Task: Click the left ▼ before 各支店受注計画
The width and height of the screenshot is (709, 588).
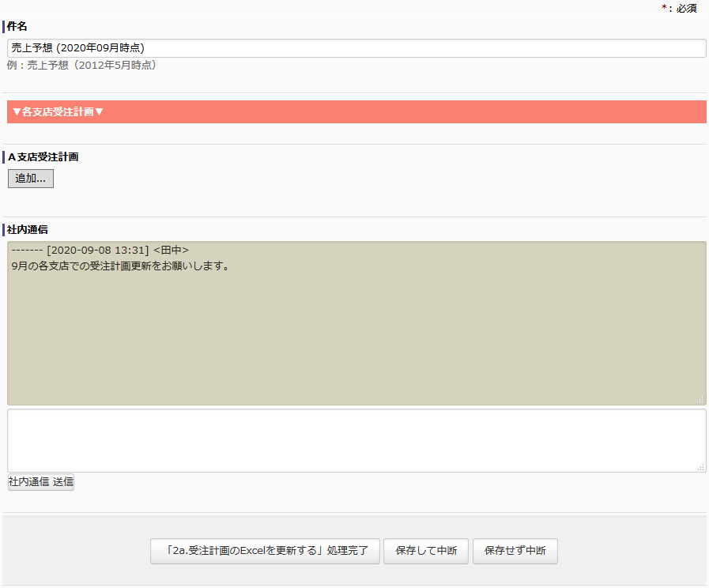Action: coord(17,112)
